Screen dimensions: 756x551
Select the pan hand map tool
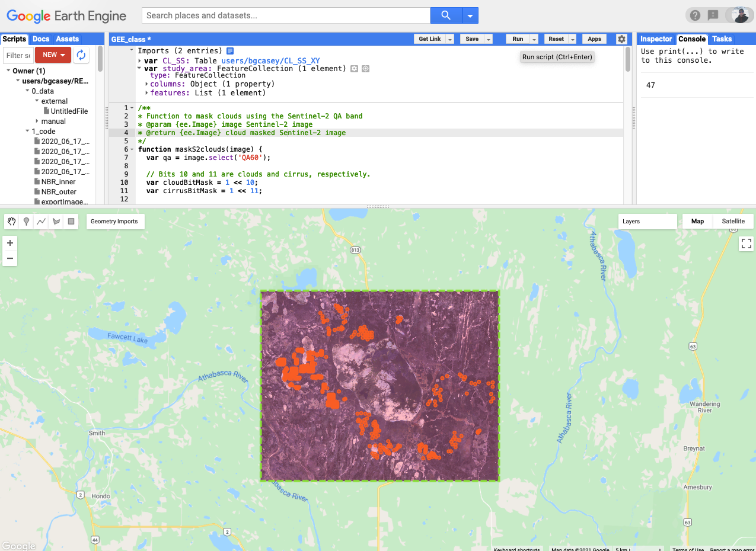12,222
